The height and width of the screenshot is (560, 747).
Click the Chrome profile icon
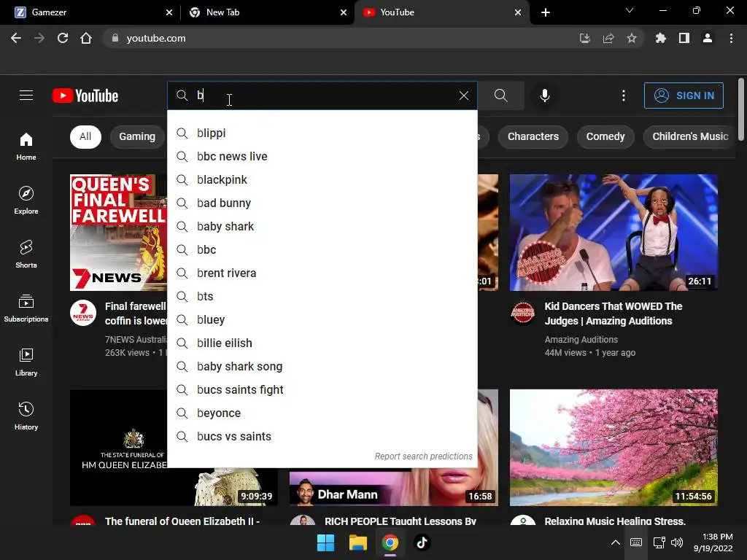(x=708, y=38)
